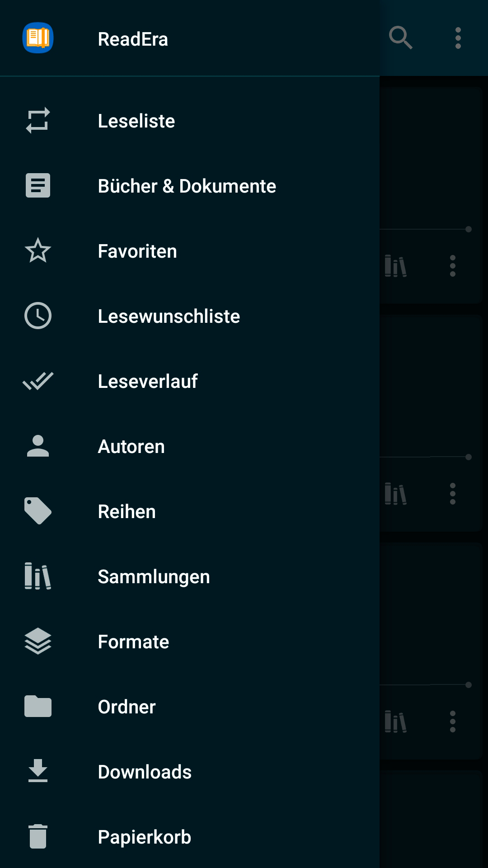Open Favoriten from the drawer

[137, 251]
